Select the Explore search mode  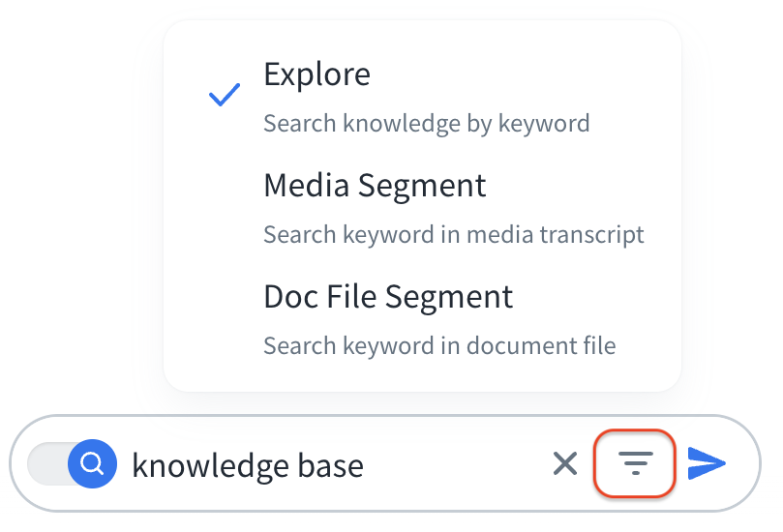pos(316,74)
